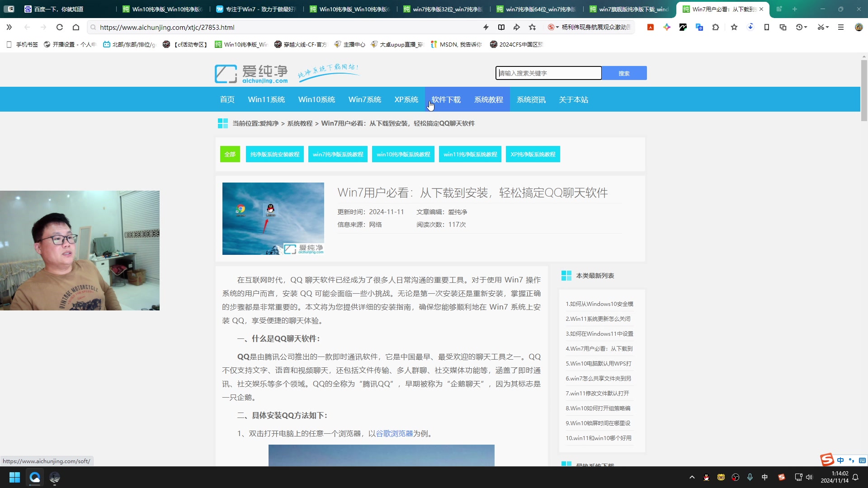Open the downloads arrow icon
Screen dimensions: 868x488
coord(750,27)
